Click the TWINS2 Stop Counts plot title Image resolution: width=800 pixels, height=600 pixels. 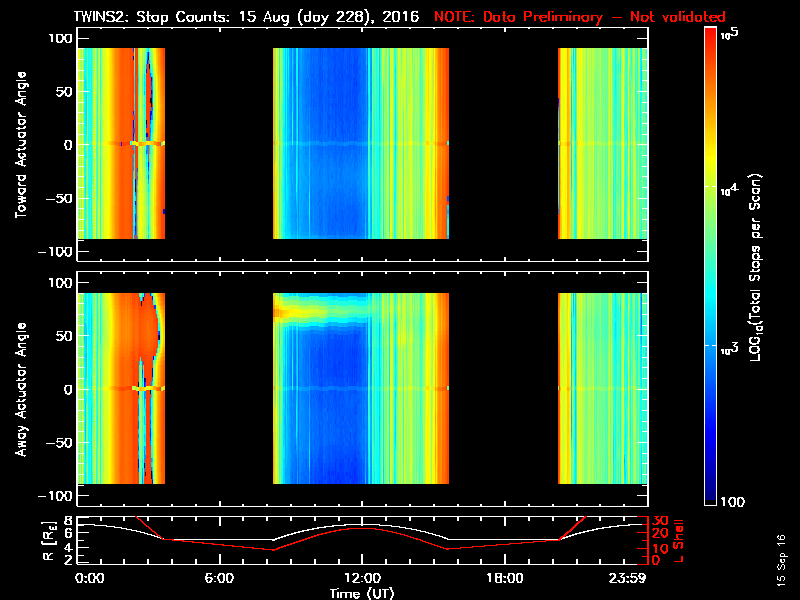(250, 16)
